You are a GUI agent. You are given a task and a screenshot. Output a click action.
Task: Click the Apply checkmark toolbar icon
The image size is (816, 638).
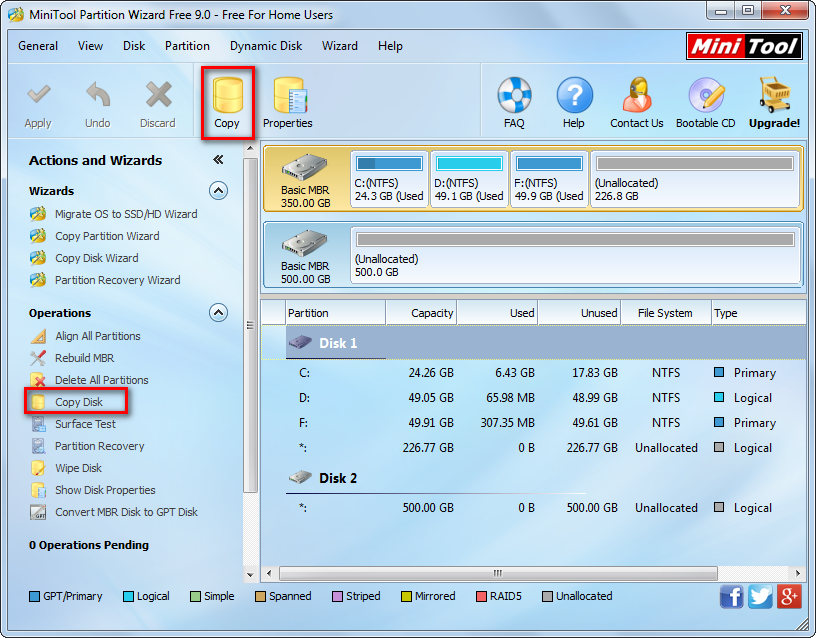[38, 94]
